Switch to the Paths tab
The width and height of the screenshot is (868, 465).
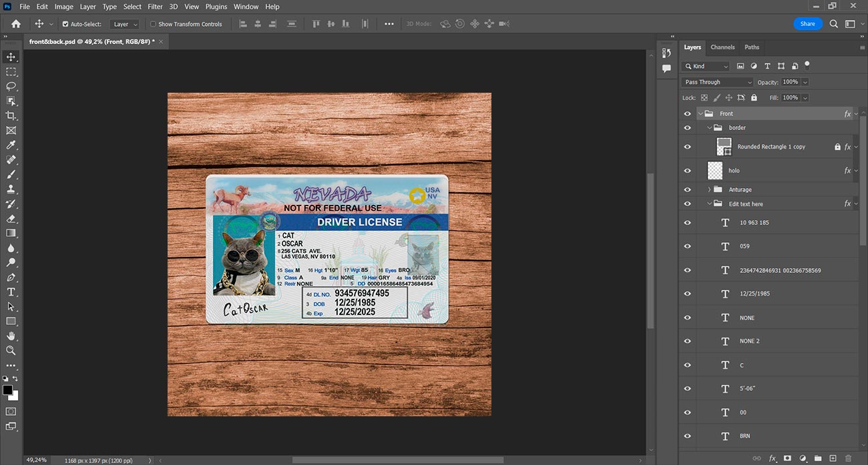(x=752, y=47)
